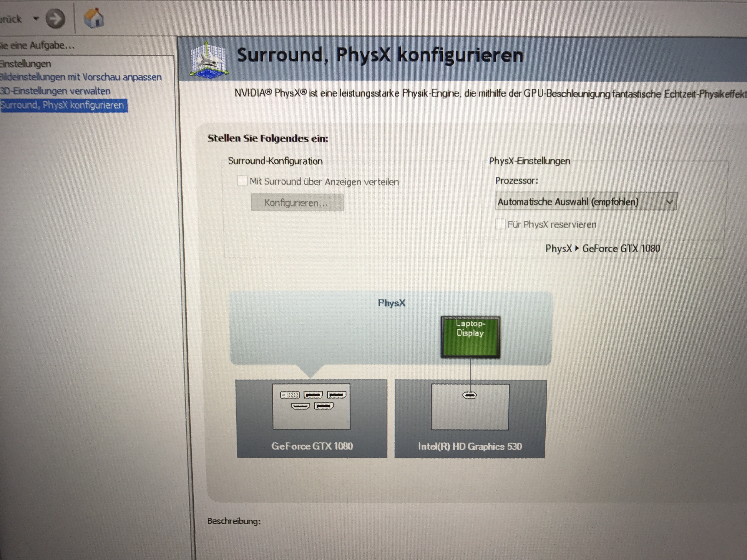Viewport: 747px width, 560px height.
Task: Click top-right DisplayPort icon on GTX 1080
Action: click(x=337, y=395)
